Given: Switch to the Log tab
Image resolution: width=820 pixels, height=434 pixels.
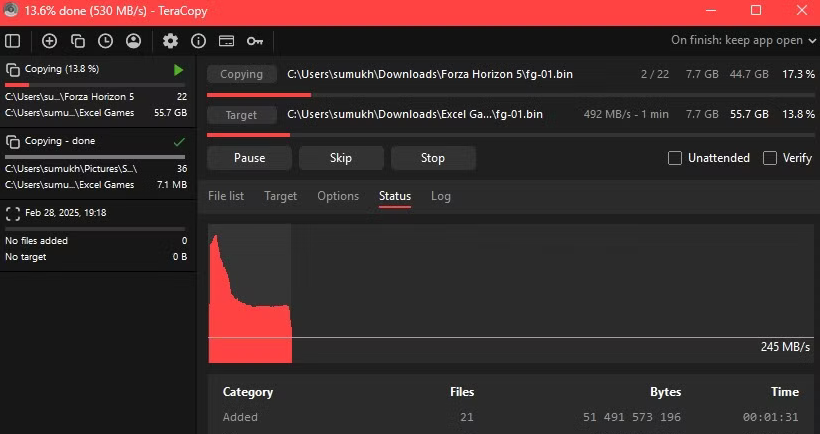Looking at the screenshot, I should pos(441,196).
